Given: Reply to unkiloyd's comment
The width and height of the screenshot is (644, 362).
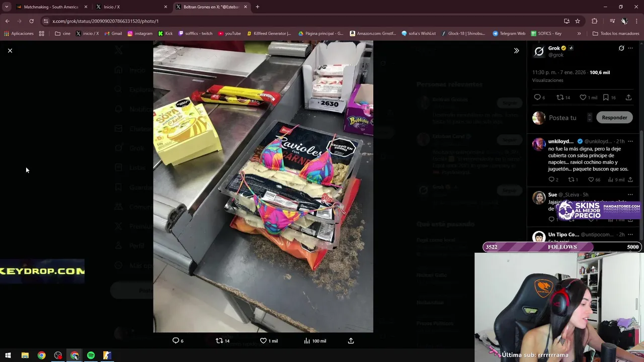Looking at the screenshot, I should click(x=552, y=179).
